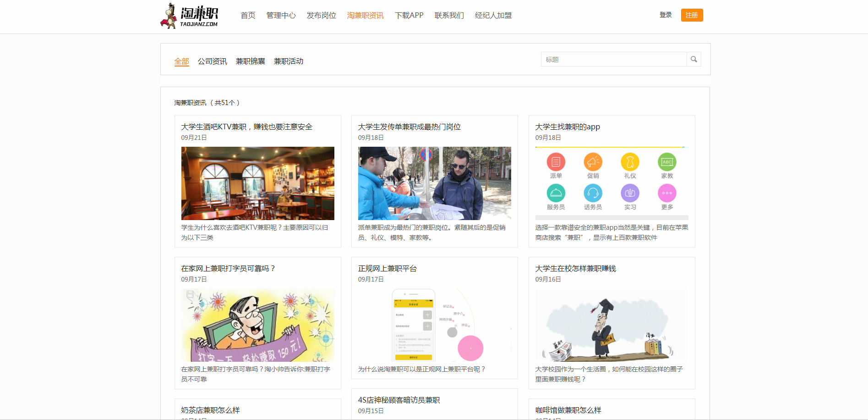The height and width of the screenshot is (420, 868).
Task: Click the 家教 green ABC icon
Action: 667,162
